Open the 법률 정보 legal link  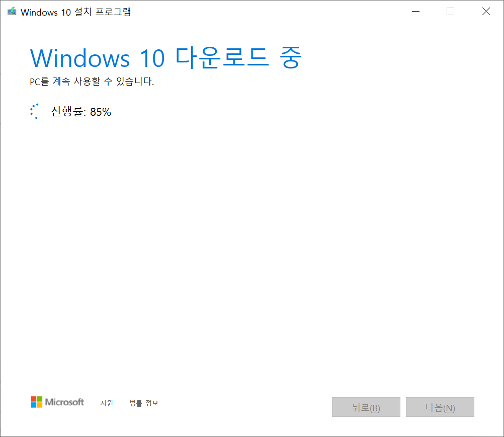click(x=144, y=403)
